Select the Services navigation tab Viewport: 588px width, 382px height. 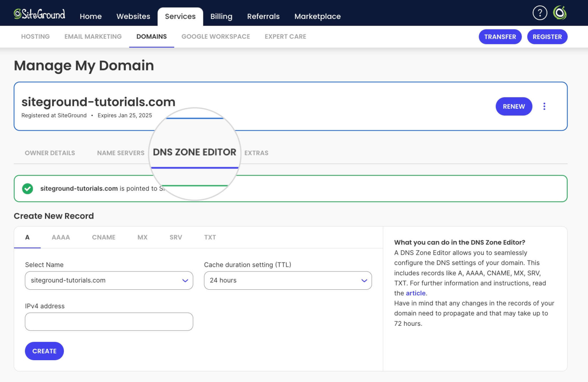click(180, 16)
